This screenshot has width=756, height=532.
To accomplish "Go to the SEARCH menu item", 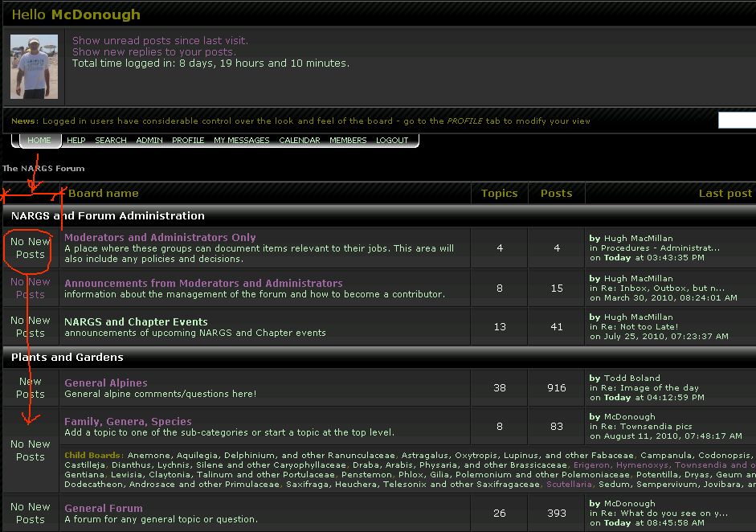I will click(111, 141).
